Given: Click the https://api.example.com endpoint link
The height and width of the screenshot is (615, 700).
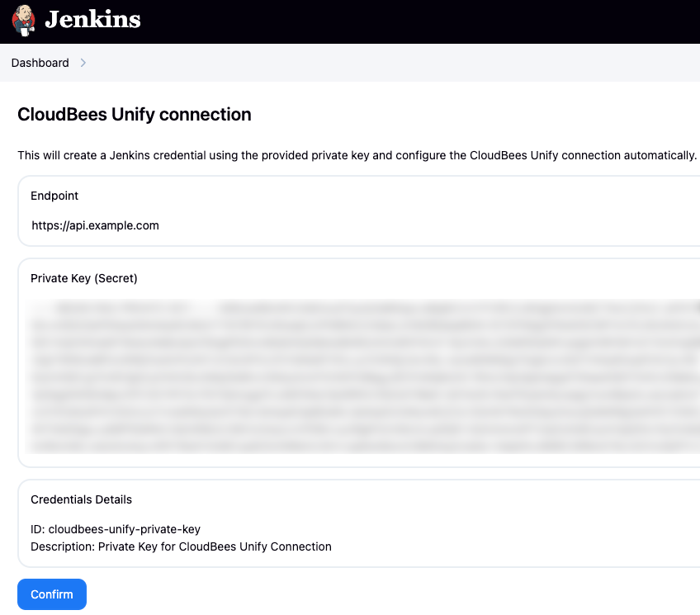Looking at the screenshot, I should [x=95, y=225].
